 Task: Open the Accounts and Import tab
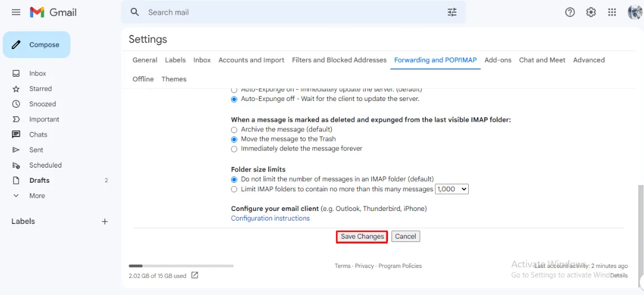coord(251,60)
